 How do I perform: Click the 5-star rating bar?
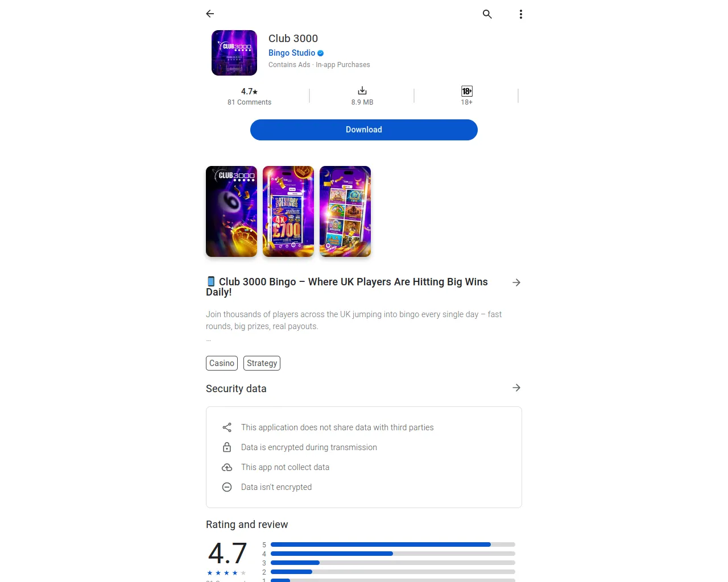tap(393, 544)
